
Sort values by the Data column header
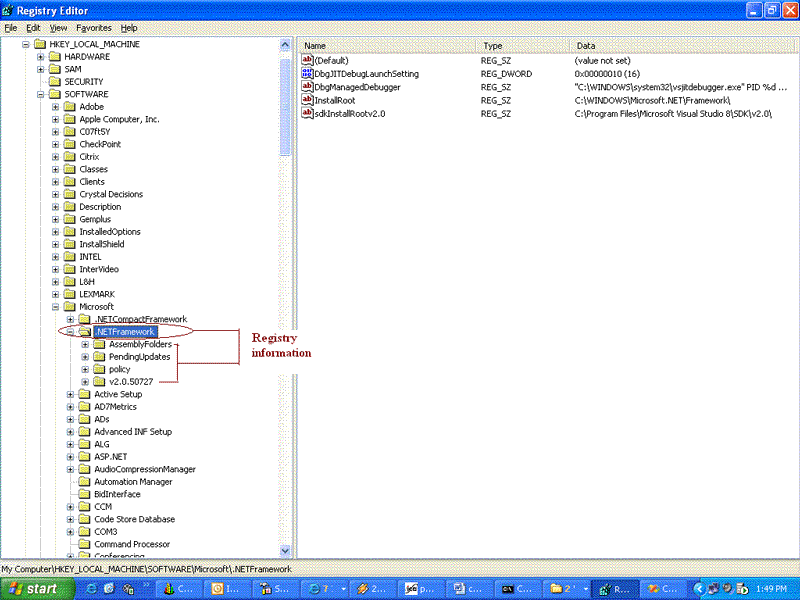coord(684,46)
